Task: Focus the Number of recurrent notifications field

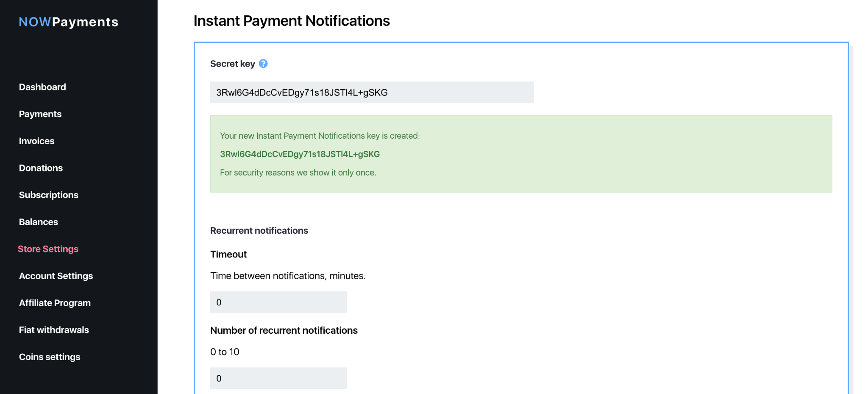Action: click(x=278, y=378)
